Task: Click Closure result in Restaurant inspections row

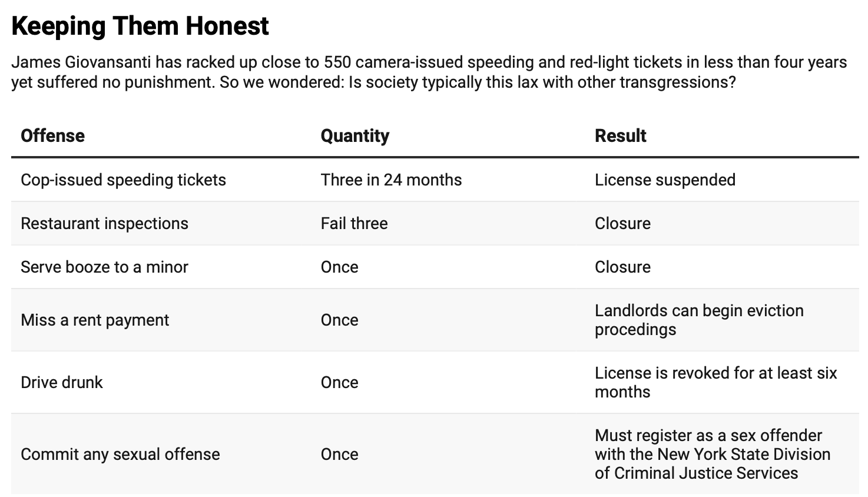Action: [622, 223]
